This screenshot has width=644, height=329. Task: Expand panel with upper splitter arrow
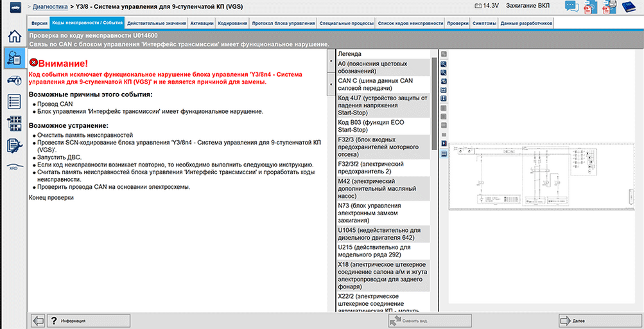point(331,61)
